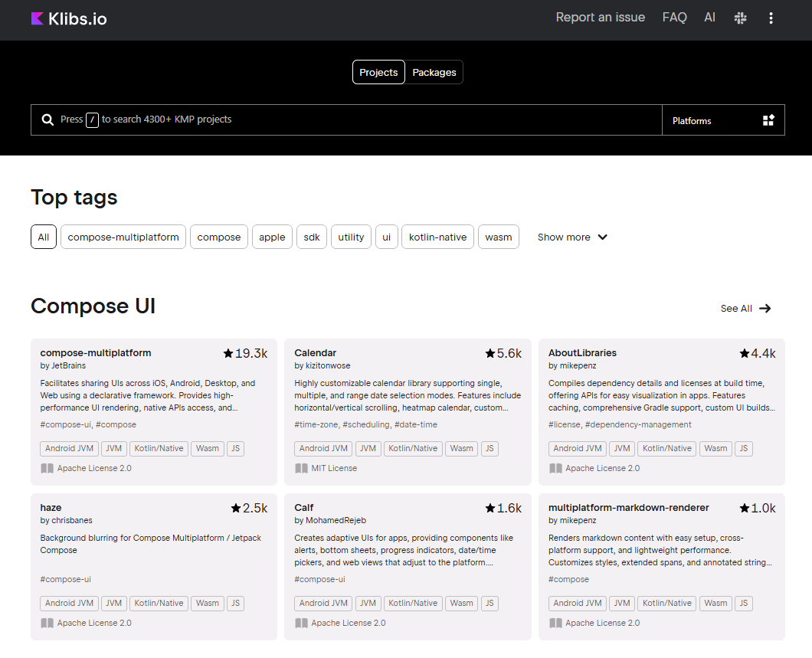Screen dimensions: 812x658
Task: Filter by utility tag
Action: pyautogui.click(x=351, y=237)
